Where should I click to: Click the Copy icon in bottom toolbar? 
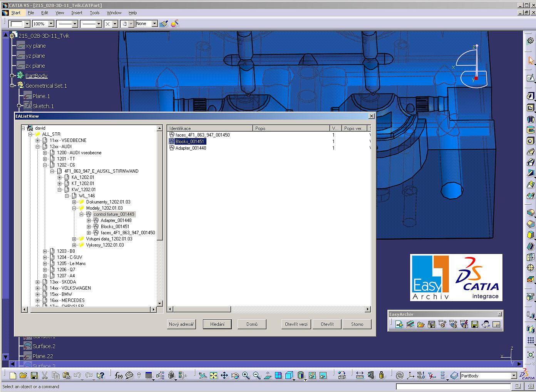pos(55,375)
